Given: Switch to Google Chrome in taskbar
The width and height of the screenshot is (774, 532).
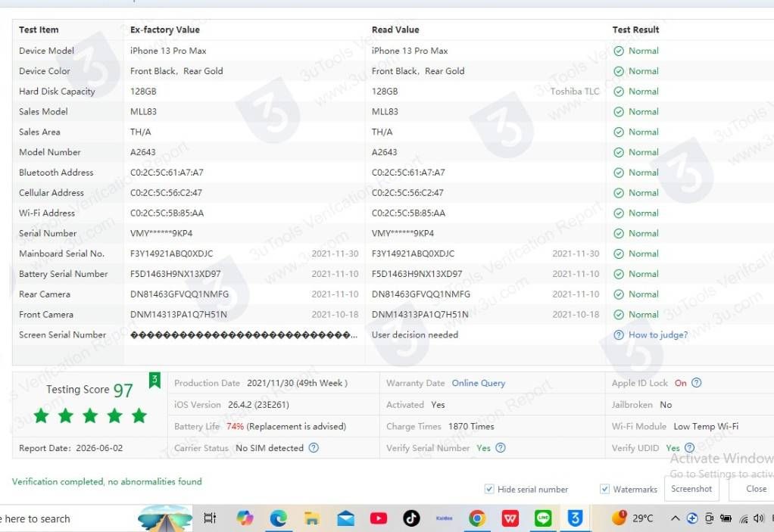Looking at the screenshot, I should (x=477, y=518).
